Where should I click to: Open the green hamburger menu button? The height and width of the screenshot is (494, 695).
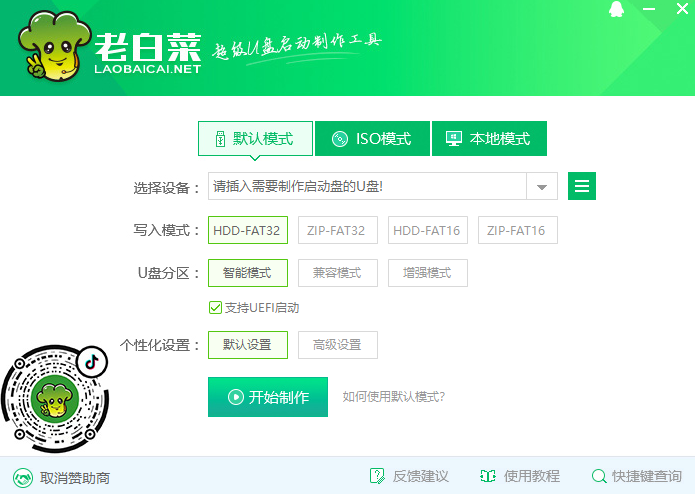582,186
